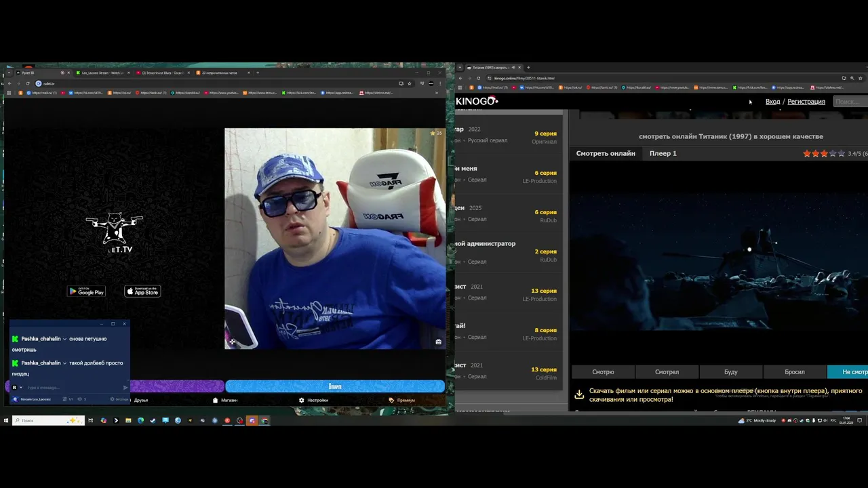
Task: Mute audio on Titanic tab
Action: 513,67
